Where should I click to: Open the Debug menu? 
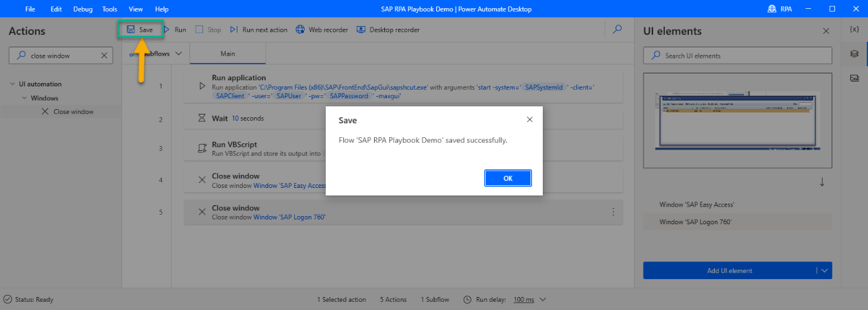pos(82,9)
